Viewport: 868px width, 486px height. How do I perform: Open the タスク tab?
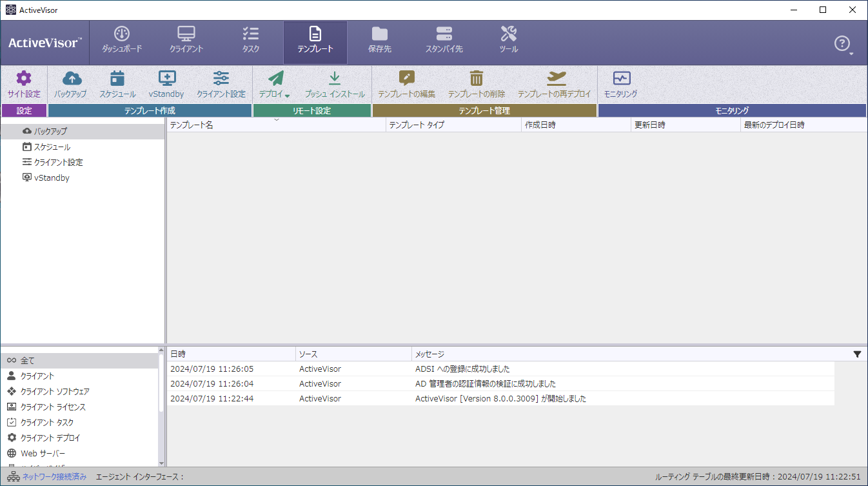251,41
